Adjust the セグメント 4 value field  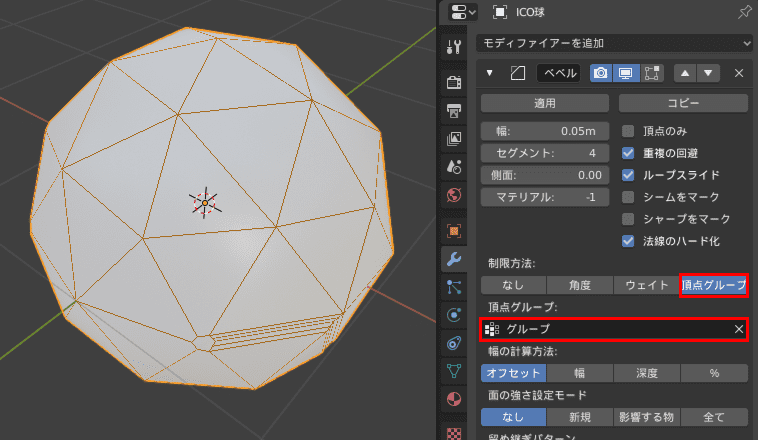[x=545, y=153]
